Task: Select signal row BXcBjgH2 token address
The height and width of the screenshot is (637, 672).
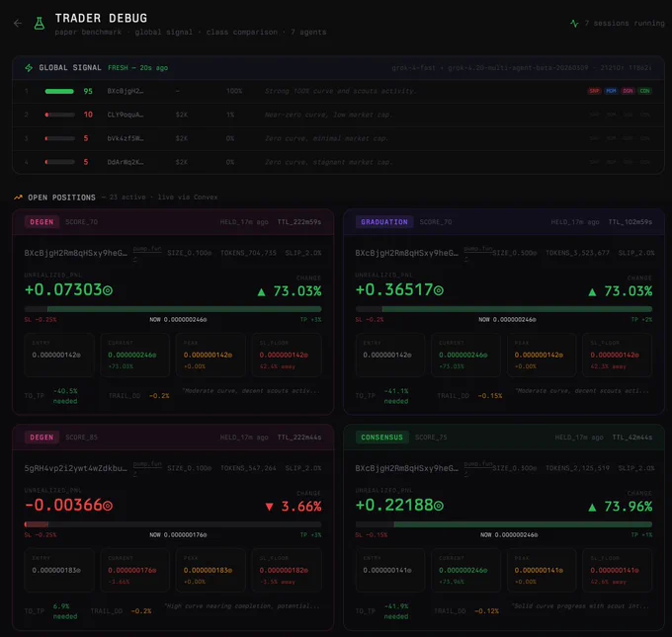Action: (126, 91)
